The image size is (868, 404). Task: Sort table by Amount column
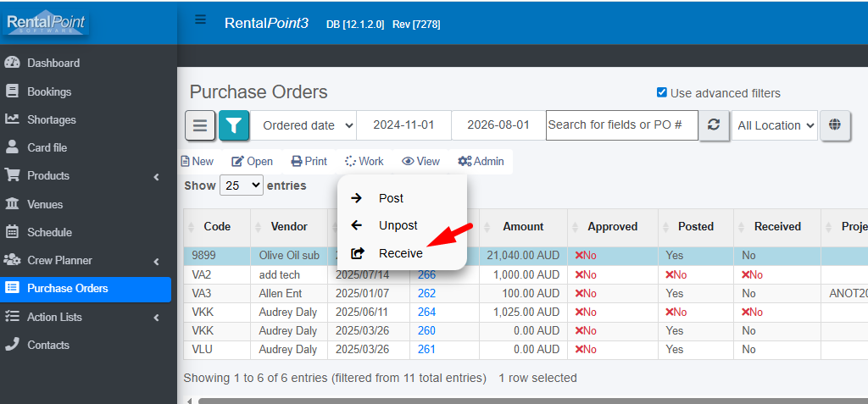click(x=523, y=227)
